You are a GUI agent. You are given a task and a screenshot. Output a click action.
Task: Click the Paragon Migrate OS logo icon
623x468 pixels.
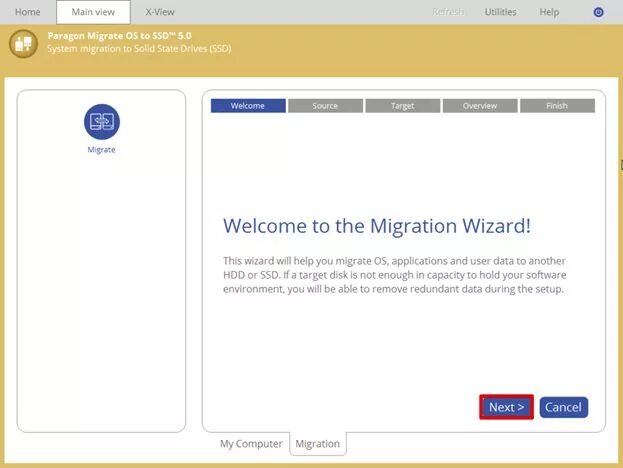[23, 43]
